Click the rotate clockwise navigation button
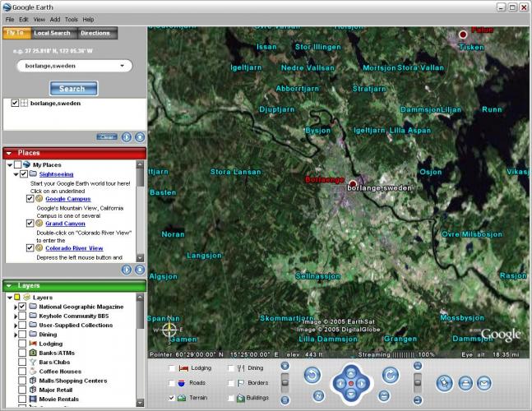 (390, 375)
